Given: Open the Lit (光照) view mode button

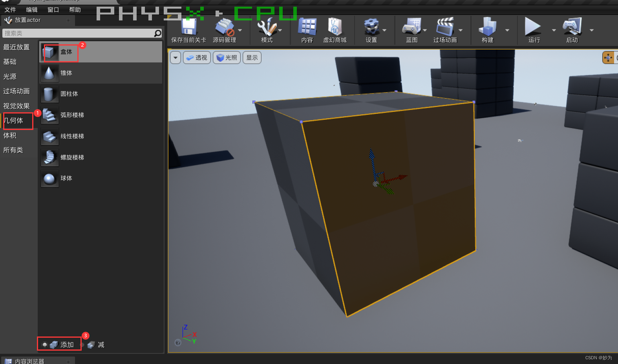Looking at the screenshot, I should tap(227, 58).
